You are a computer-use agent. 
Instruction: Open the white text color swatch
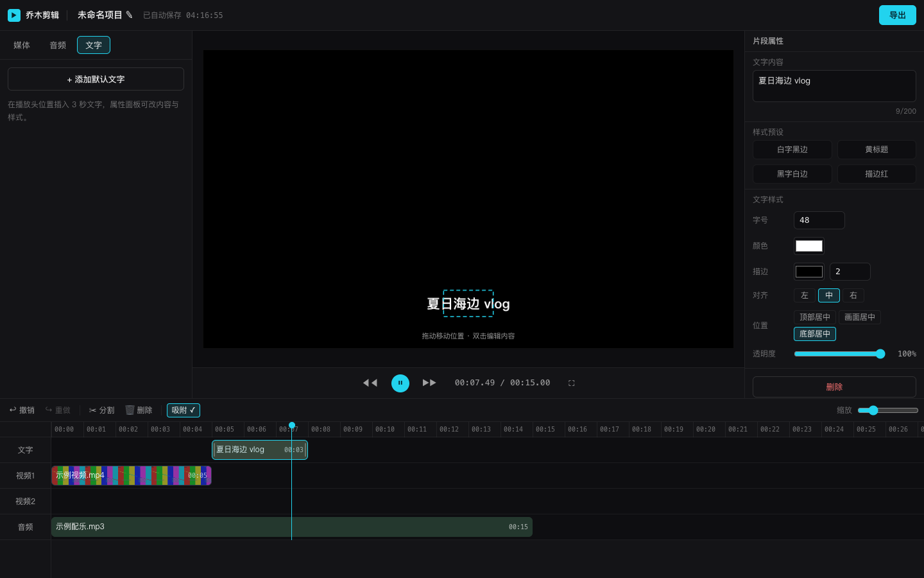click(x=809, y=246)
